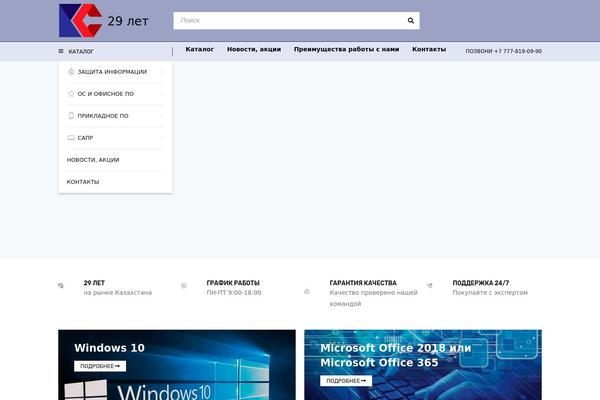Click the icon next to ГРАФИК РАБОТЫ
Viewport: 600px width, 400px height.
pyautogui.click(x=184, y=286)
